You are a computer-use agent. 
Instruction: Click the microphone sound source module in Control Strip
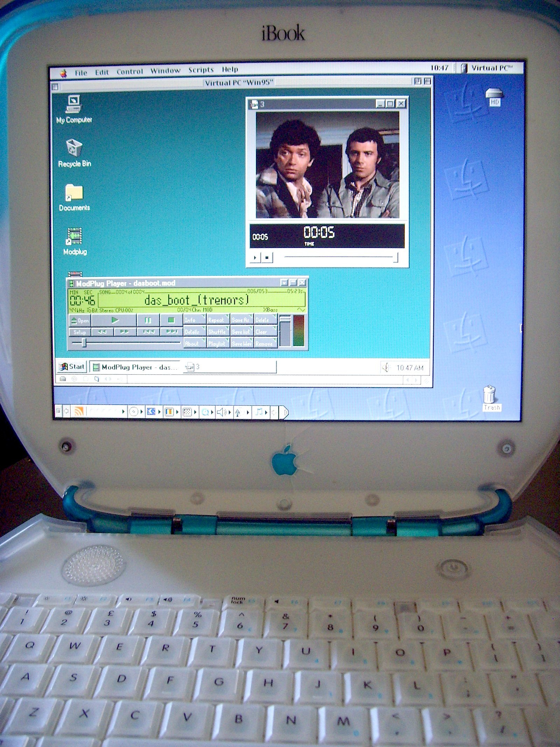pyautogui.click(x=238, y=413)
